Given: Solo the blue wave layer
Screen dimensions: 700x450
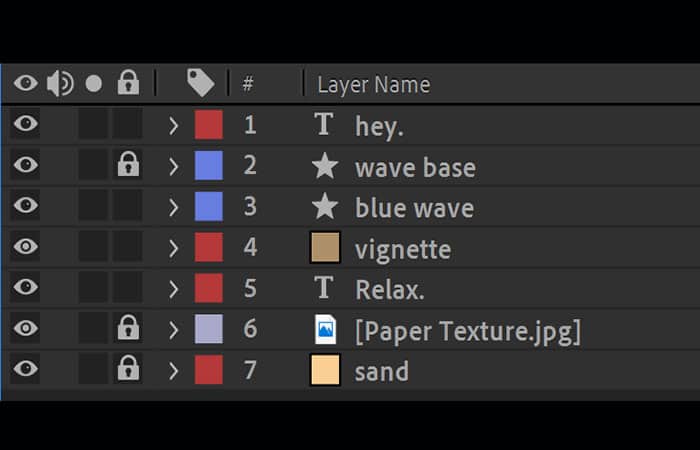Looking at the screenshot, I should click(x=93, y=205).
